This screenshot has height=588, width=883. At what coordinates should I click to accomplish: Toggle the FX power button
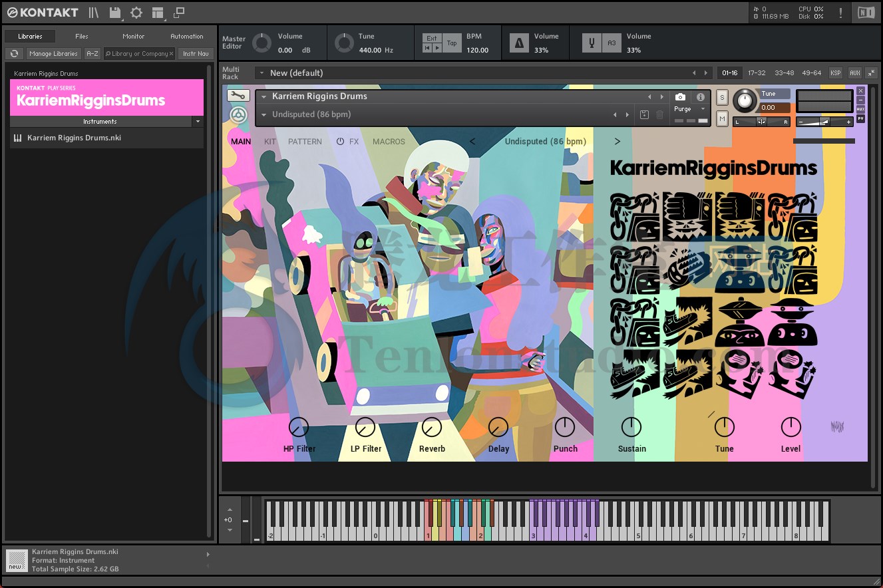pyautogui.click(x=340, y=142)
